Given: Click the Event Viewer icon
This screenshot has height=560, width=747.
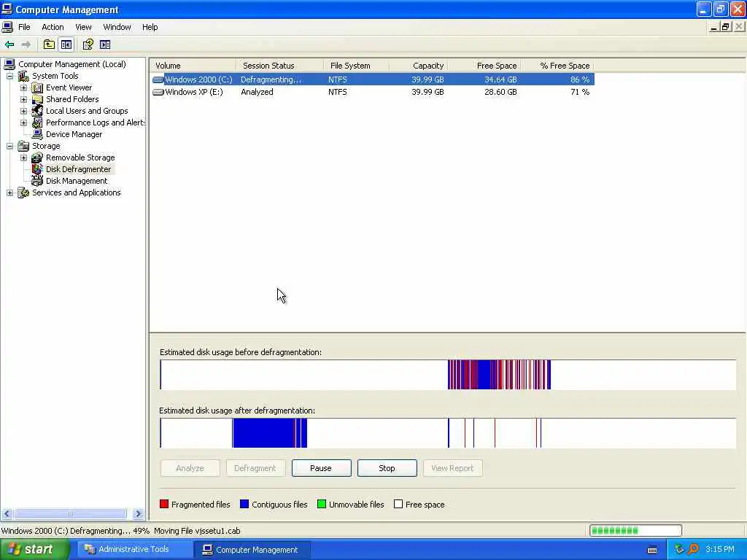Looking at the screenshot, I should coord(37,87).
